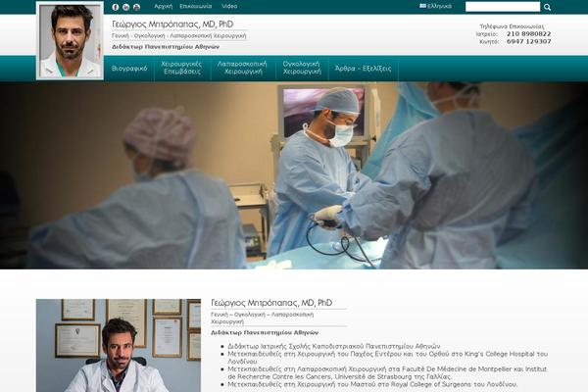Click the Greek flag language icon

click(423, 6)
